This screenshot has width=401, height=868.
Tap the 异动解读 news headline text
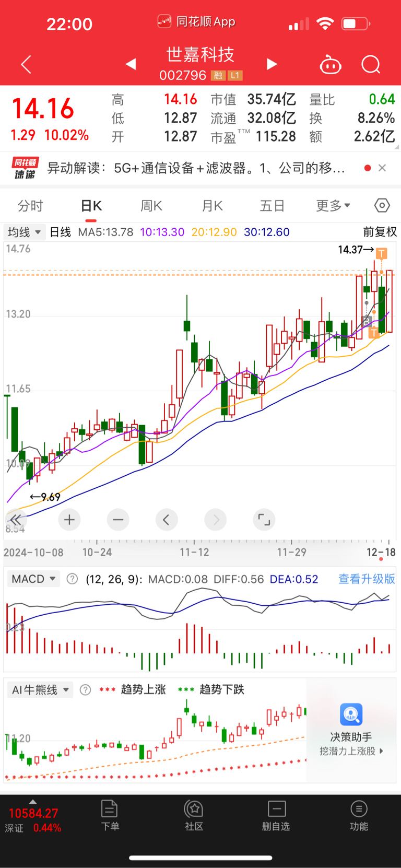pyautogui.click(x=196, y=168)
